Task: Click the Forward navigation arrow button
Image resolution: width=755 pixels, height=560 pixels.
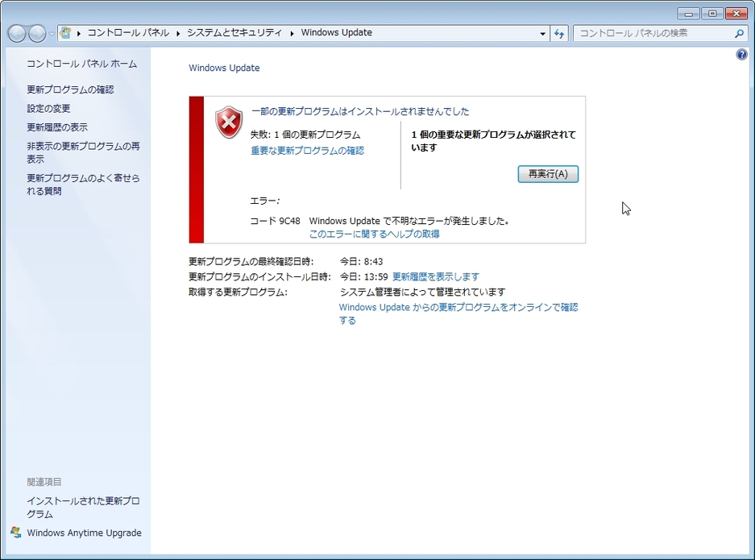Action: (x=37, y=33)
